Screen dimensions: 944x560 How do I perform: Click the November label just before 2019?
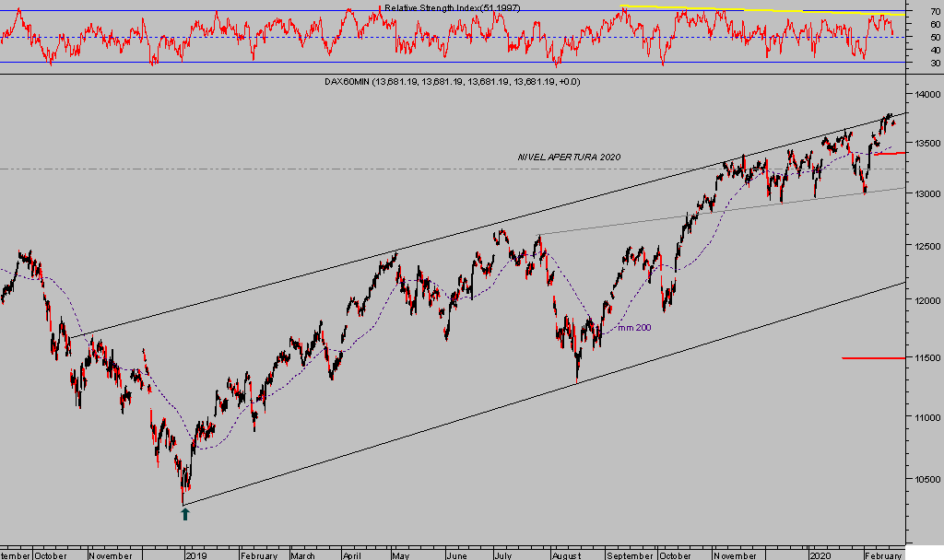(x=111, y=555)
